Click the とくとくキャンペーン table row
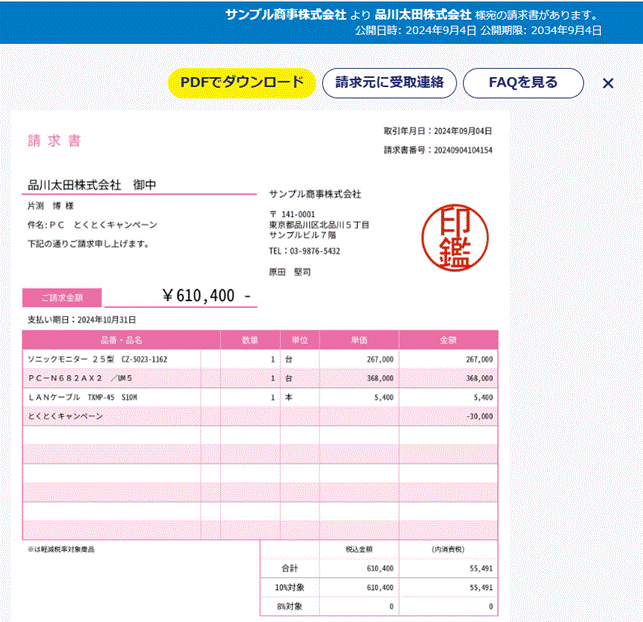Viewport: 643px width, 622px height. coord(260,416)
